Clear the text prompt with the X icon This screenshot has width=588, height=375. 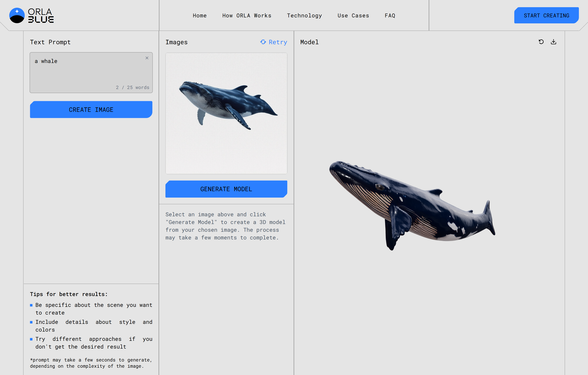(x=147, y=58)
